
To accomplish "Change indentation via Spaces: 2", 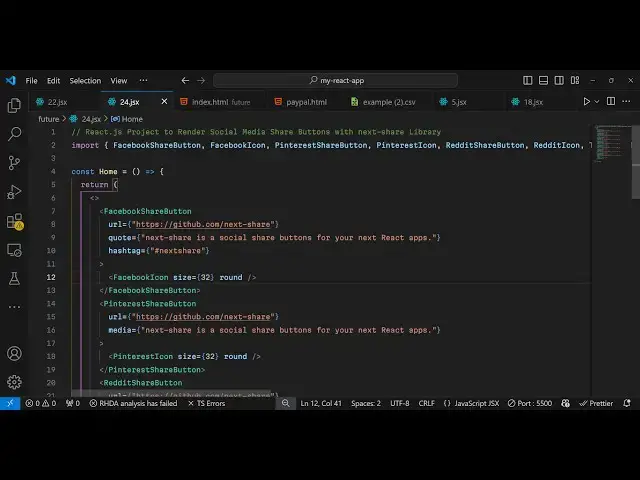I will (x=366, y=403).
